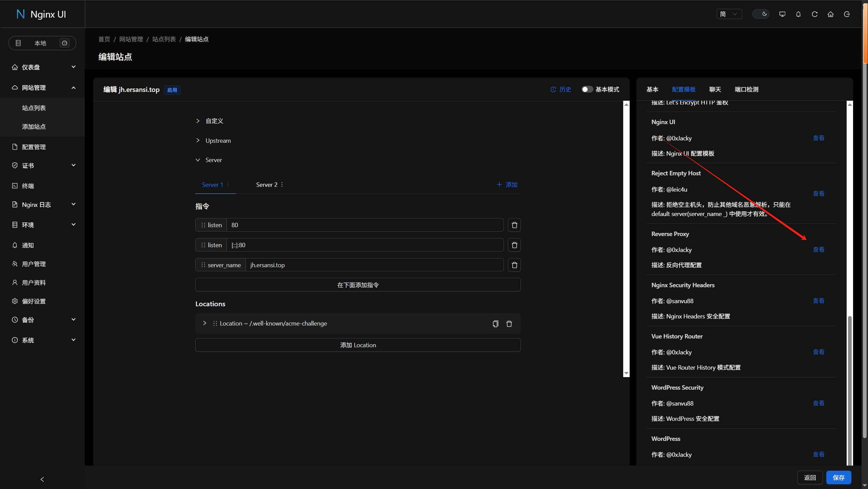Switch to the 端口检测 tab
This screenshot has height=489, width=868.
tap(746, 89)
